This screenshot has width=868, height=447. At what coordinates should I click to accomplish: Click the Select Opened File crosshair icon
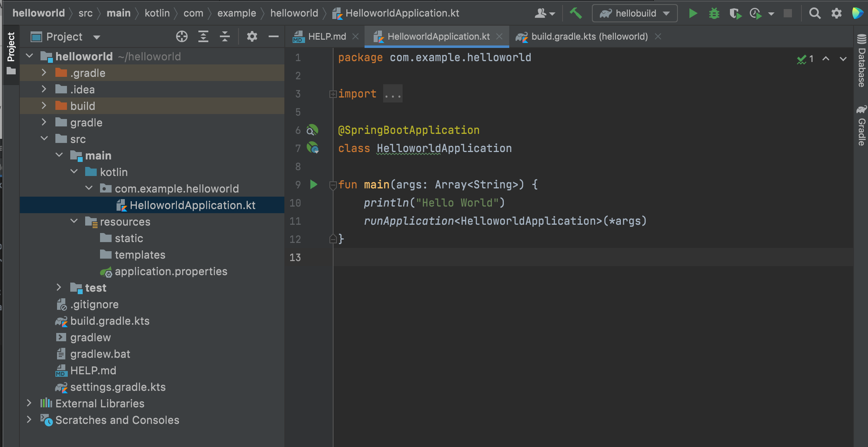tap(181, 37)
